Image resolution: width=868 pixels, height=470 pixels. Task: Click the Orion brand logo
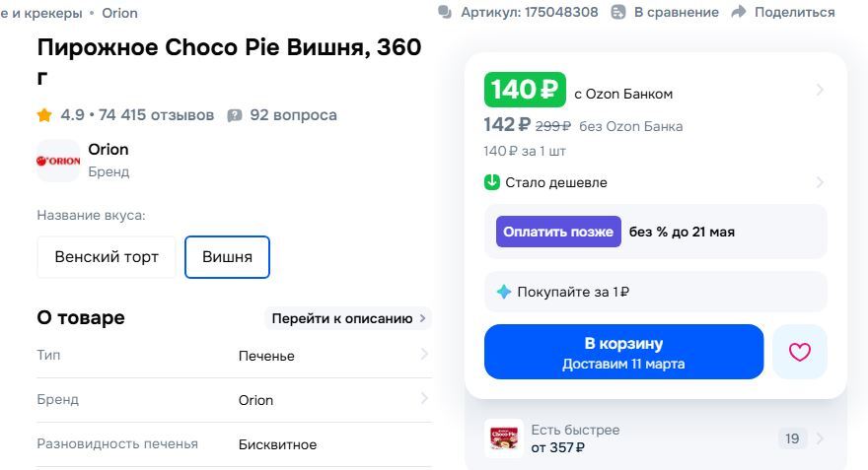click(58, 161)
